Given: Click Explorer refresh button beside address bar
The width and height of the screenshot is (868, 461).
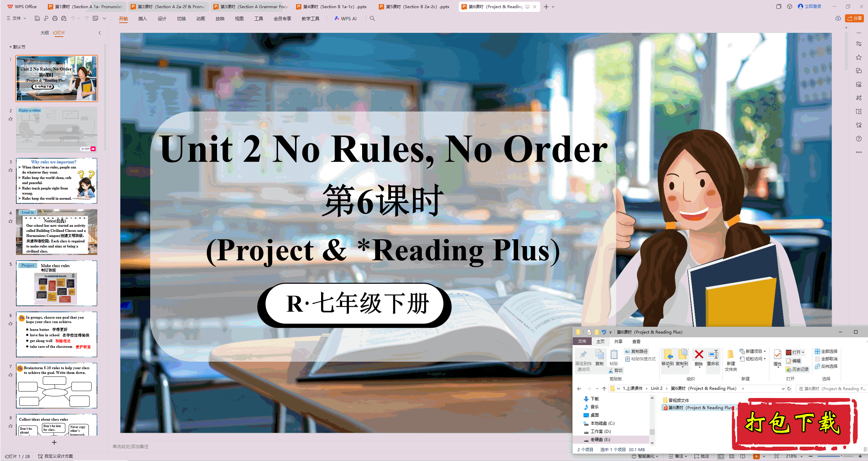Looking at the screenshot, I should 789,389.
